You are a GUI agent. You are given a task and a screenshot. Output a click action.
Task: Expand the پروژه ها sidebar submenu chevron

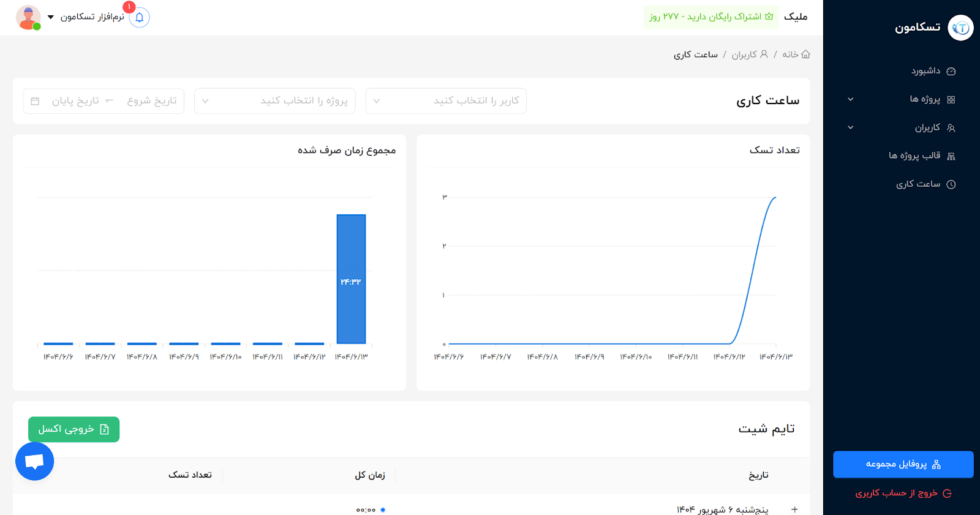coord(850,99)
